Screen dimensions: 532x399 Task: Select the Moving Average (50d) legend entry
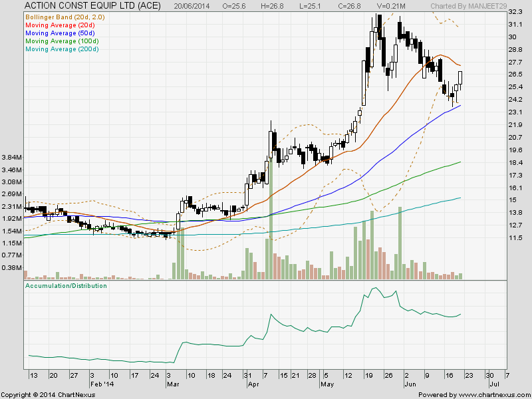point(60,33)
